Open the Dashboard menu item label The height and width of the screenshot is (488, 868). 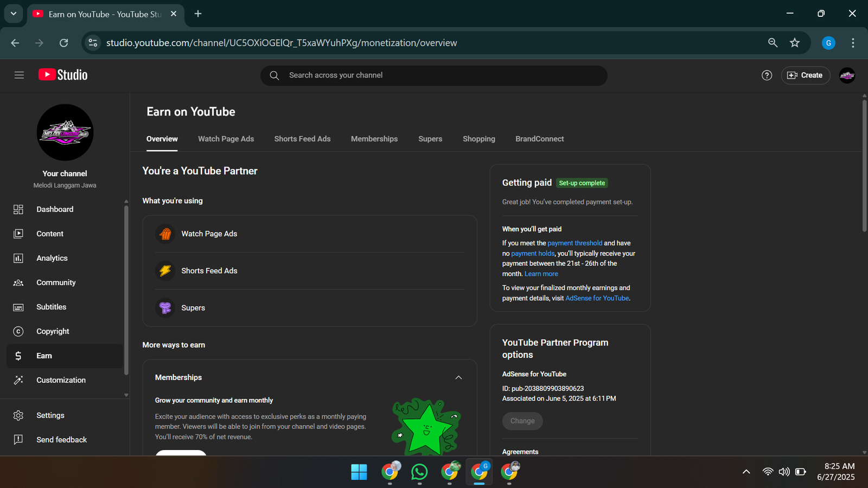click(55, 209)
